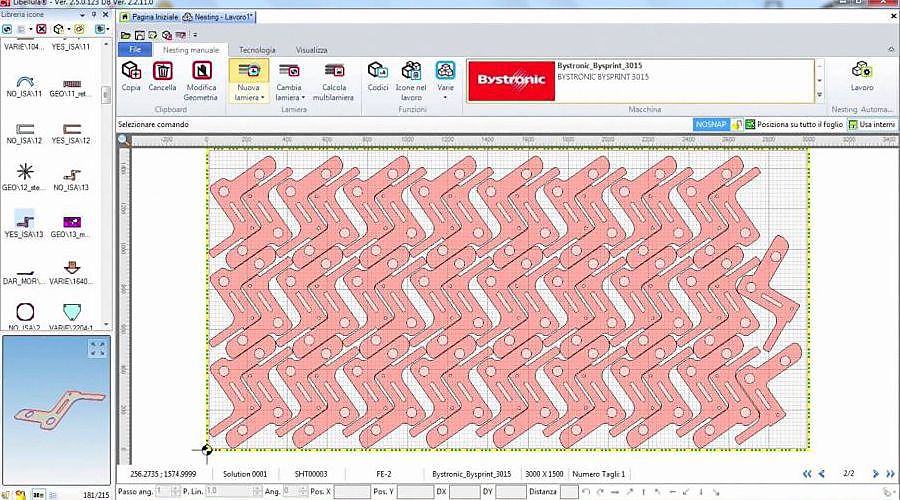Launch the Lavoro automatic nesting
The width and height of the screenshot is (900, 500).
(x=861, y=72)
